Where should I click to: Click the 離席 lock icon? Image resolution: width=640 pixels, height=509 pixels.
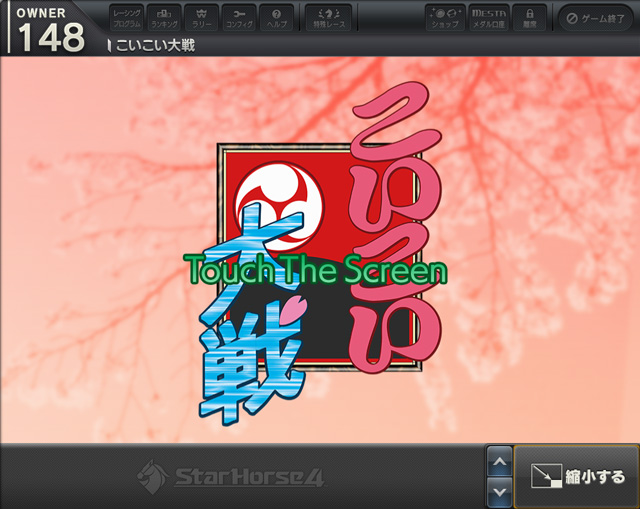[530, 18]
